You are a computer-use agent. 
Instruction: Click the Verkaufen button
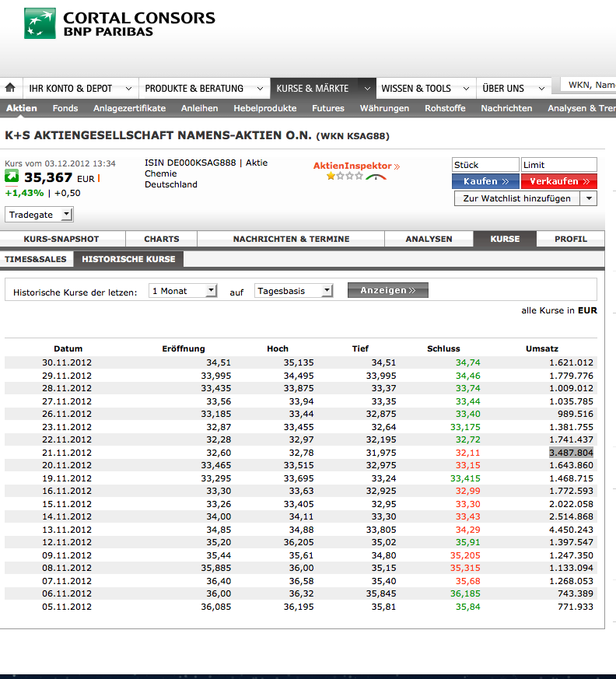point(559,181)
